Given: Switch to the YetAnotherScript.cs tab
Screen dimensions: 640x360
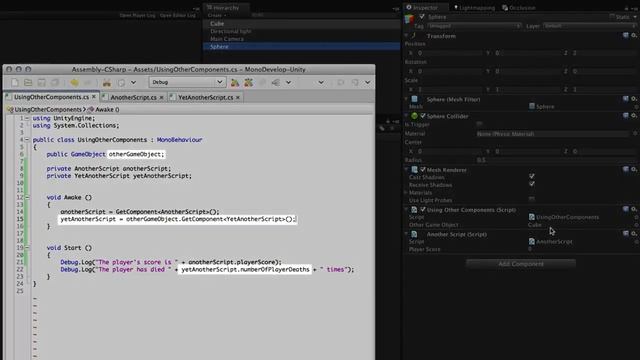Looking at the screenshot, I should [x=205, y=98].
